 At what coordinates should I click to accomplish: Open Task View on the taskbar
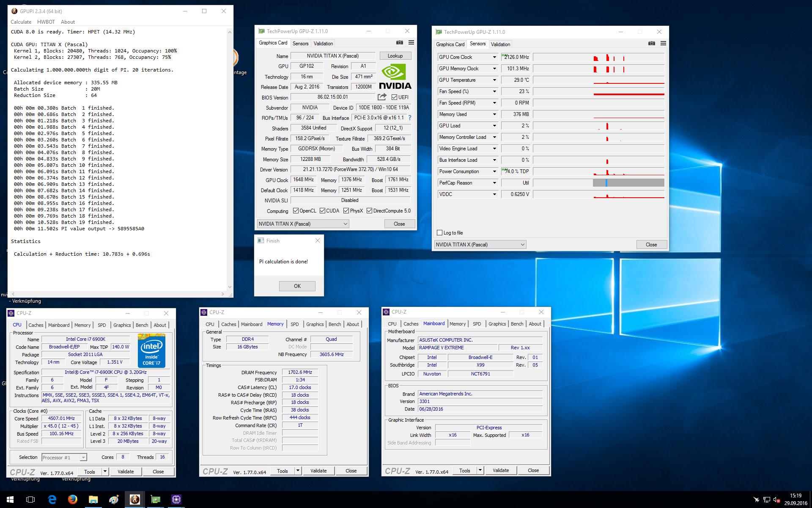[30, 500]
